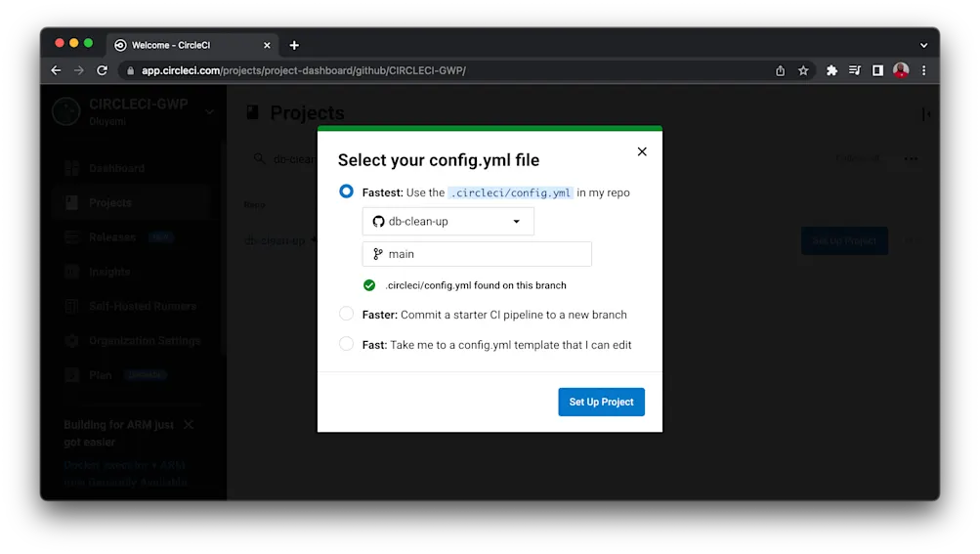Open Self-Hosted Runners in the sidebar
Image resolution: width=980 pixels, height=554 pixels.
pyautogui.click(x=143, y=306)
